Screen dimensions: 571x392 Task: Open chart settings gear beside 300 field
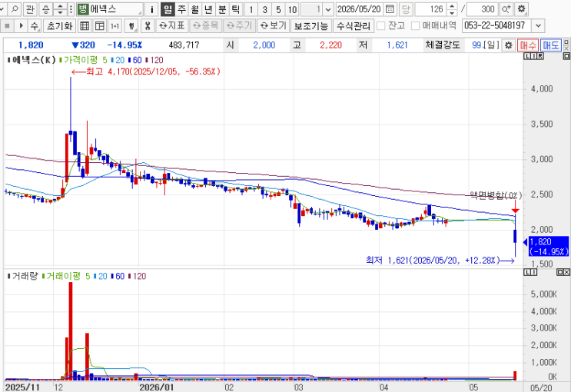pyautogui.click(x=522, y=9)
